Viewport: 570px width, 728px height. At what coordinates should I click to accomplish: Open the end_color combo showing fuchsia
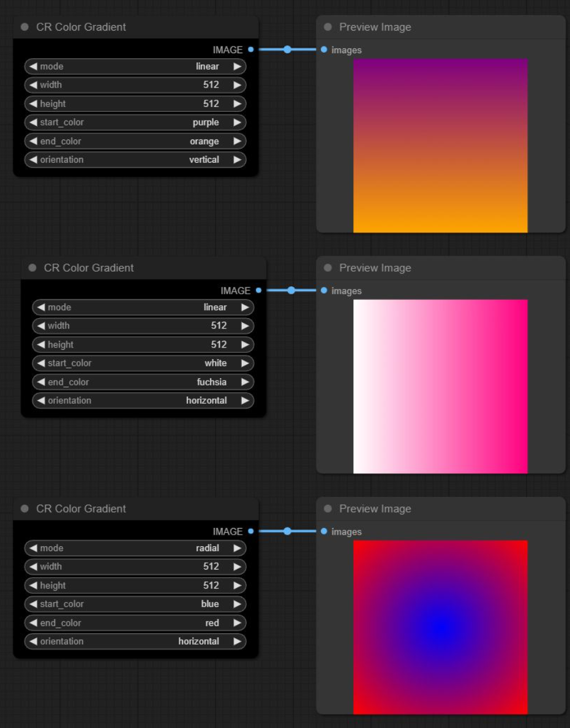143,382
